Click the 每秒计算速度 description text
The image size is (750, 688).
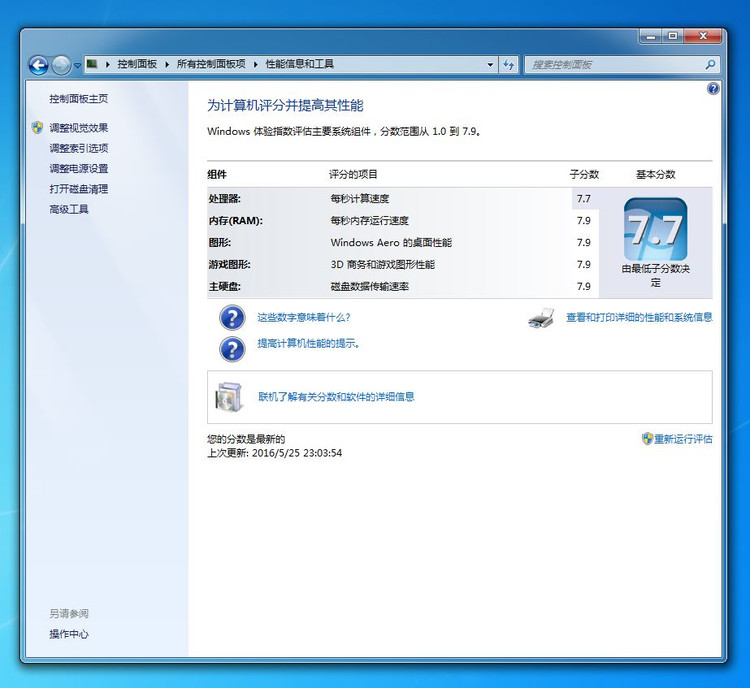(x=360, y=199)
